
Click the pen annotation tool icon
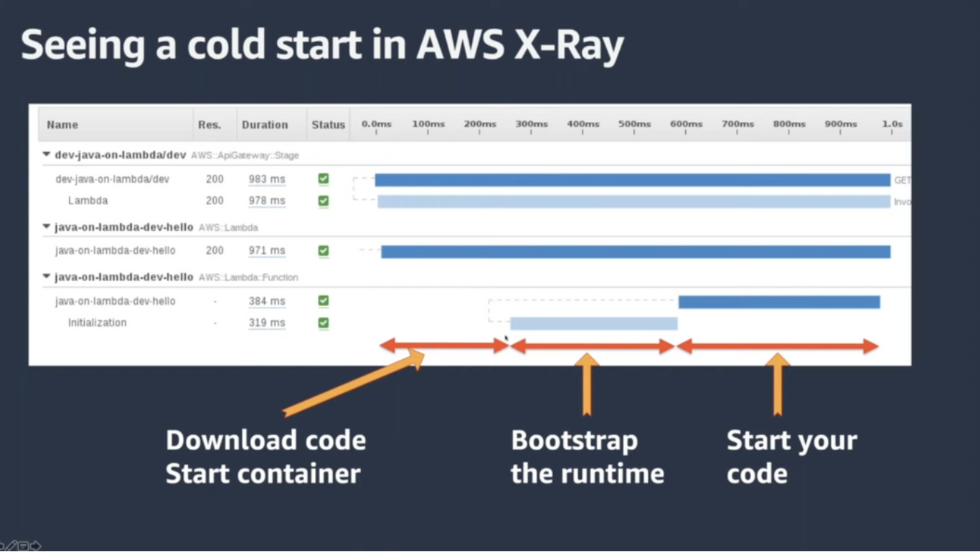click(x=11, y=546)
